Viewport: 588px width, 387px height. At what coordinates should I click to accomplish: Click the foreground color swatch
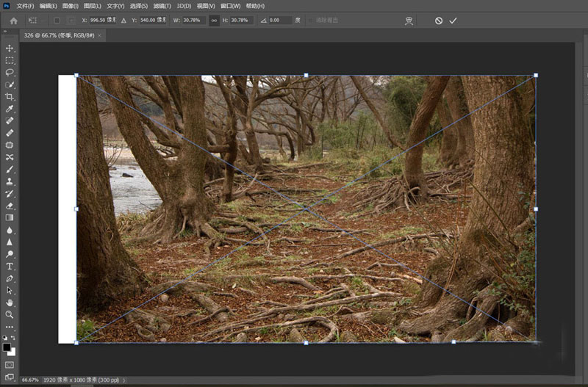click(x=7, y=347)
